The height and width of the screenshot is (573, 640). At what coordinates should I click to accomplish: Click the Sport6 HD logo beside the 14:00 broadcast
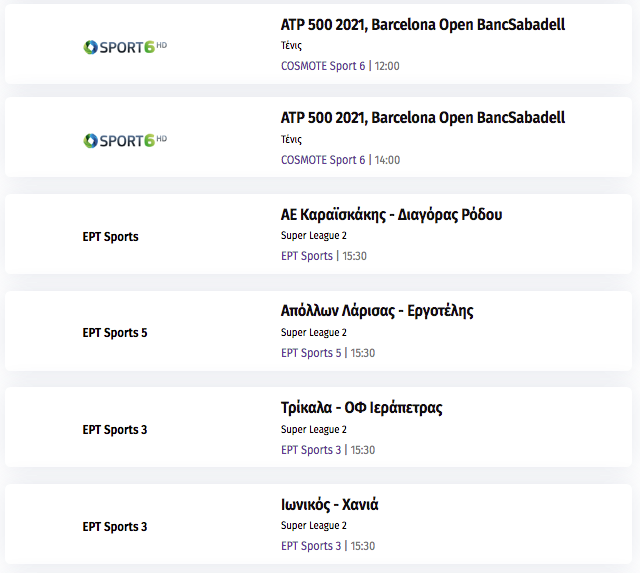coord(125,140)
